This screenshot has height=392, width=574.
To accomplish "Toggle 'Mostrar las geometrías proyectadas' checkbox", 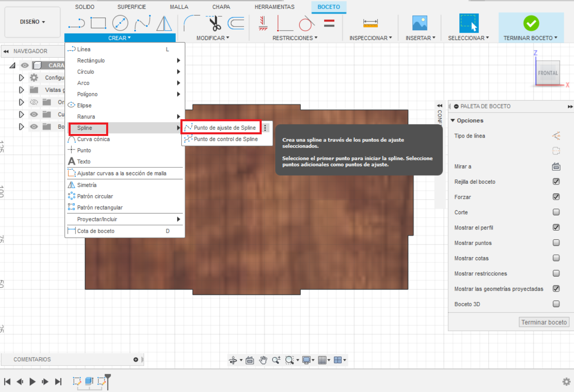I will click(556, 289).
